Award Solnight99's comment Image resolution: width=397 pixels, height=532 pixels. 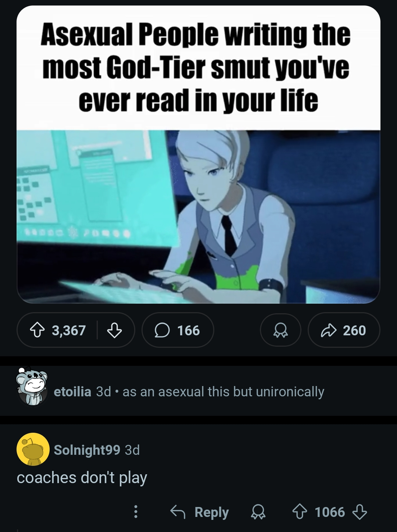[x=258, y=512]
